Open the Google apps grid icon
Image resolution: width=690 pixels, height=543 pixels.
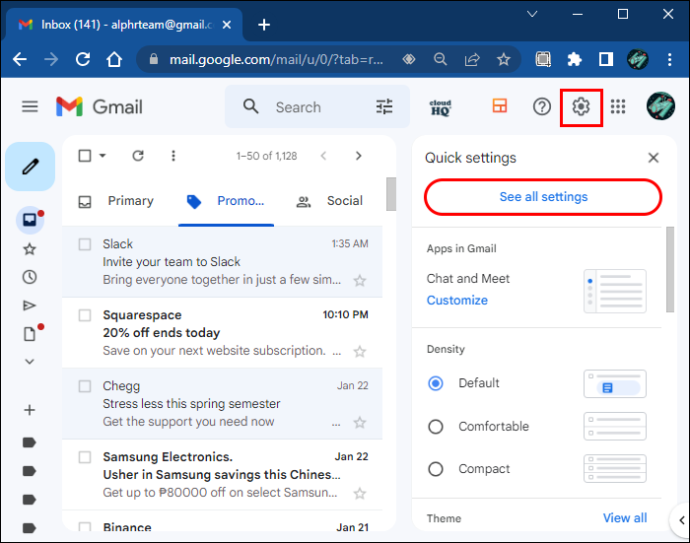pyautogui.click(x=618, y=106)
